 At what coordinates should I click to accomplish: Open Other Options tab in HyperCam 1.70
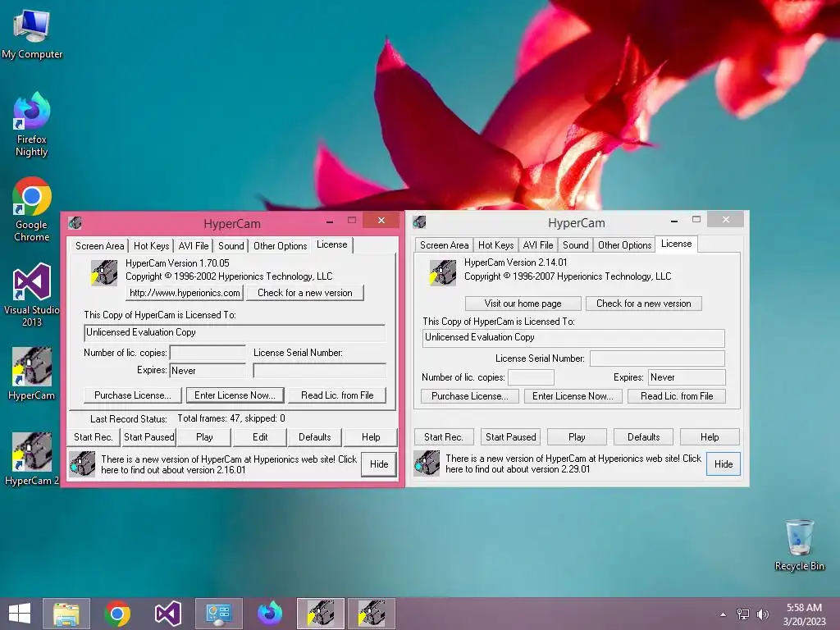pos(281,246)
